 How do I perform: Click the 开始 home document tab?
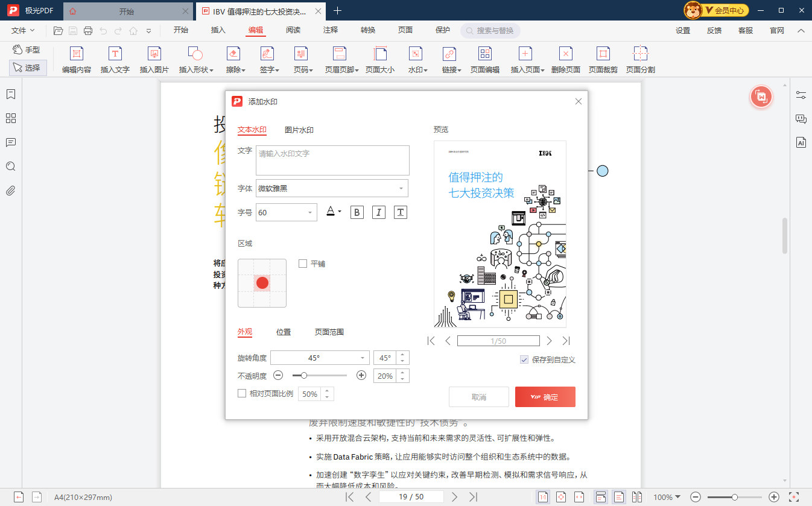[127, 11]
